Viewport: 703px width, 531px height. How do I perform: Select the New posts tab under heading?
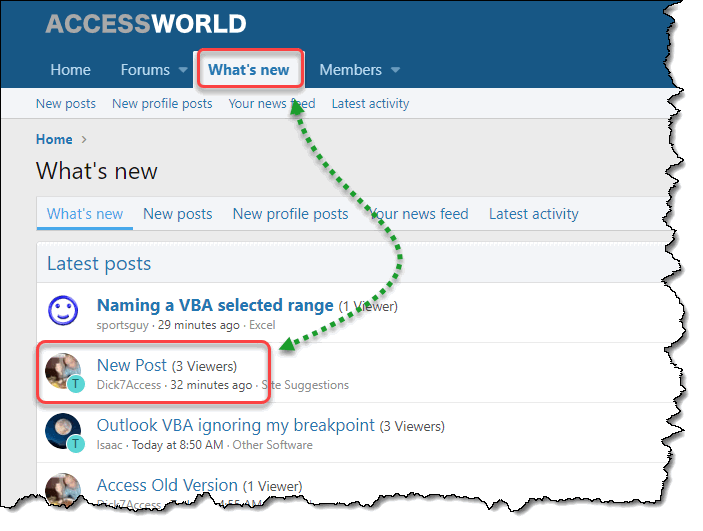[x=178, y=214]
